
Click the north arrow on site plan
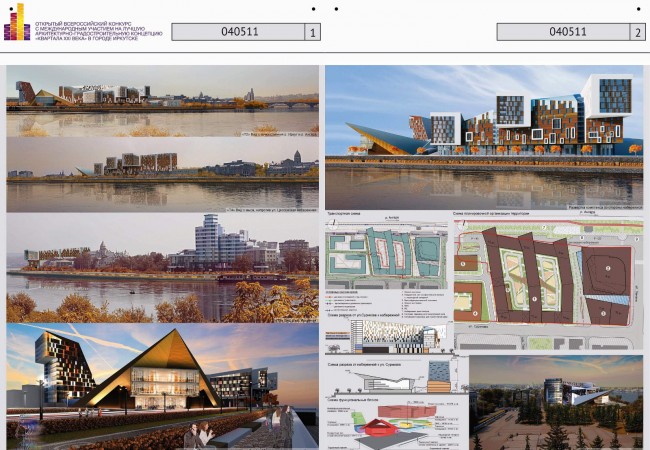(462, 226)
